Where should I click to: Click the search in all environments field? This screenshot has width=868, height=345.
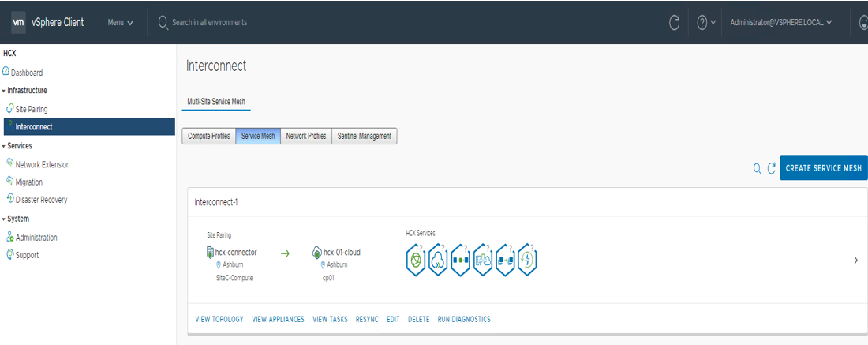pyautogui.click(x=209, y=23)
